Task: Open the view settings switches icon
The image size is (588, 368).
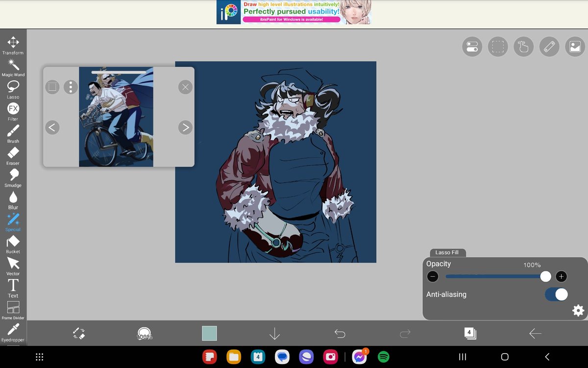Action: tap(472, 47)
